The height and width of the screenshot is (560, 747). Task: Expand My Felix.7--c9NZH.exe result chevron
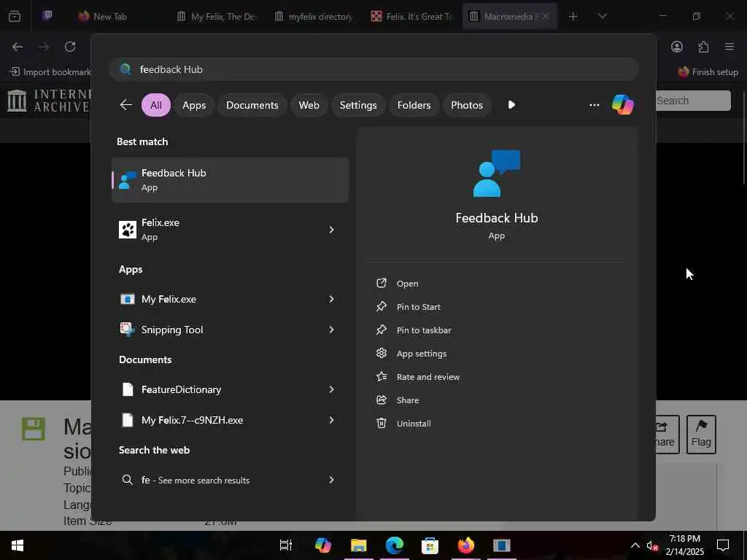(x=332, y=420)
